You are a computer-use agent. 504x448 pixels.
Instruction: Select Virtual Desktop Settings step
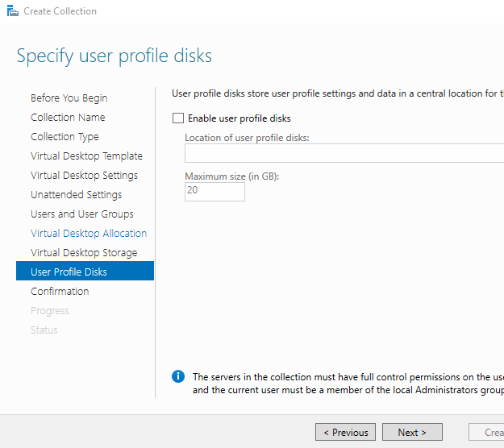click(84, 176)
